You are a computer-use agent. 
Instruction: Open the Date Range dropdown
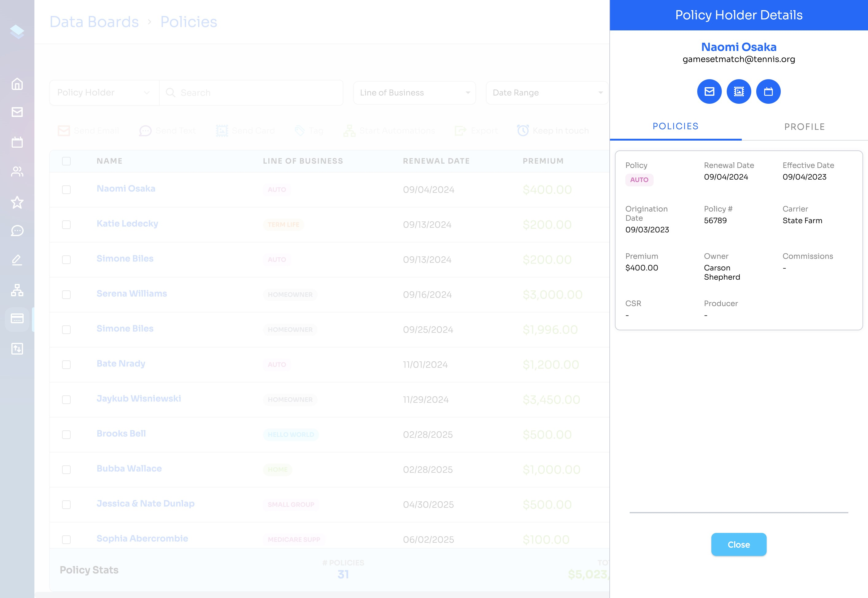547,92
